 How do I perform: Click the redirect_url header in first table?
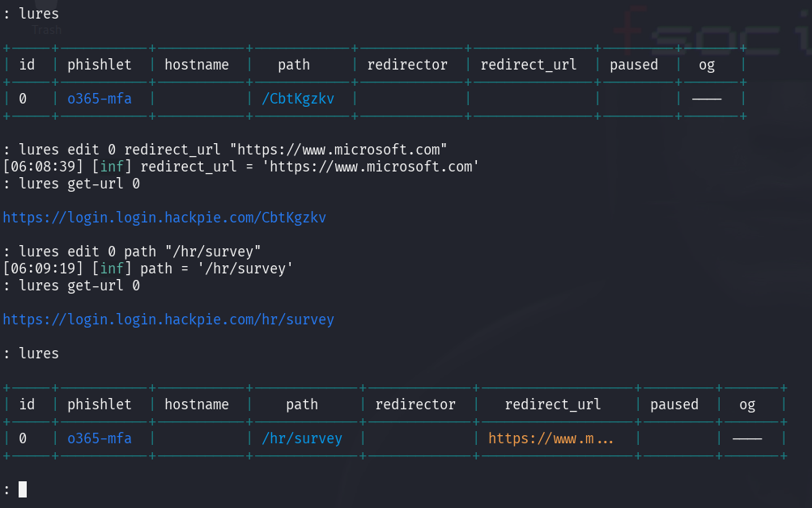528,65
